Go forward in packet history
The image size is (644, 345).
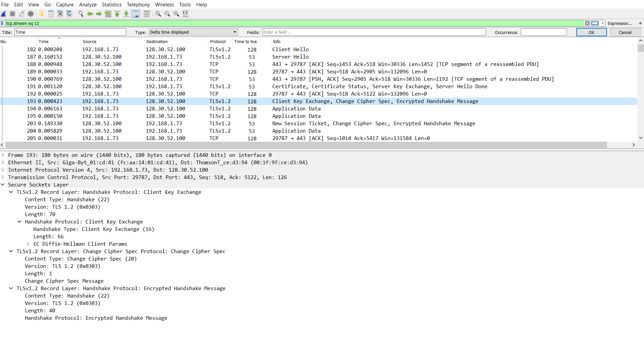[99, 14]
